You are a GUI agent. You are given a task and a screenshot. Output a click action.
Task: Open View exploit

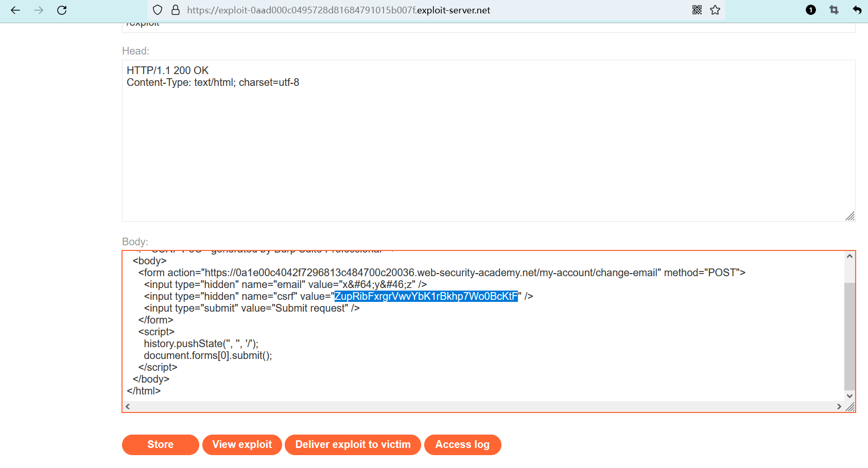[242, 445]
